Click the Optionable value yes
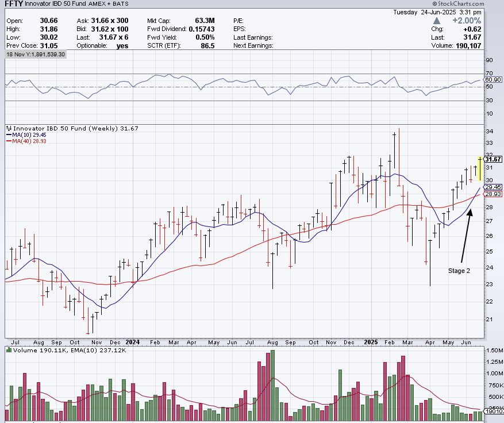Viewport: 504px width, 423px height. click(x=122, y=45)
